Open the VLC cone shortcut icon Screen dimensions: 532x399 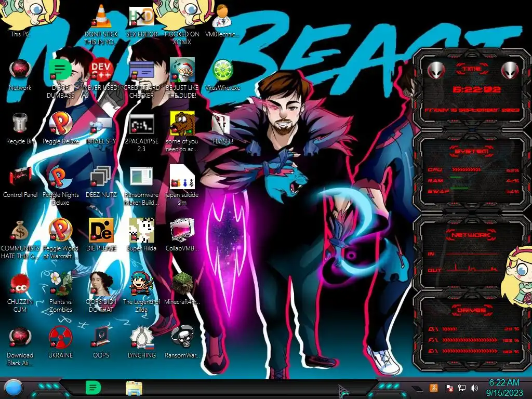coord(101,16)
